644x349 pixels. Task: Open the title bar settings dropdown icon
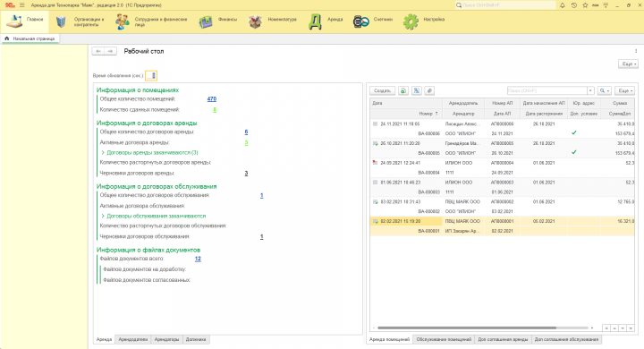[606, 5]
